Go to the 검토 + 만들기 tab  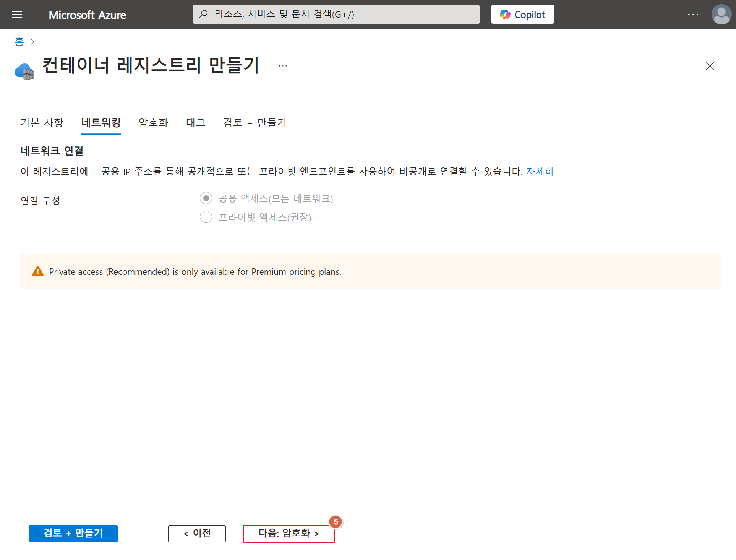(255, 123)
